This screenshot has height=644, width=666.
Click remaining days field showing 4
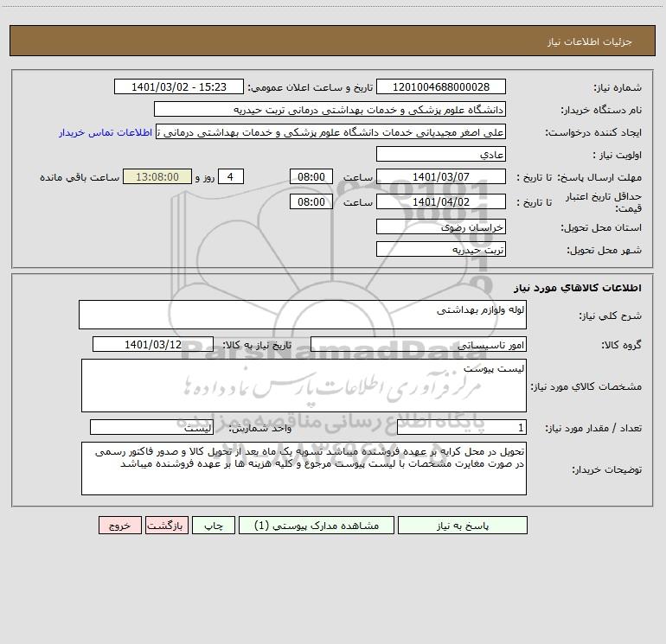pyautogui.click(x=231, y=176)
